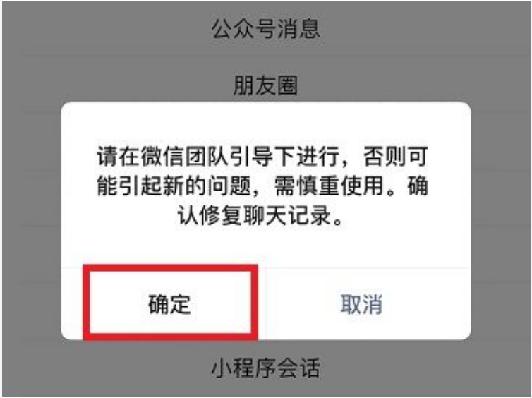Click the dimmed gray area left of dialog
532x398 pixels.
[31, 221]
